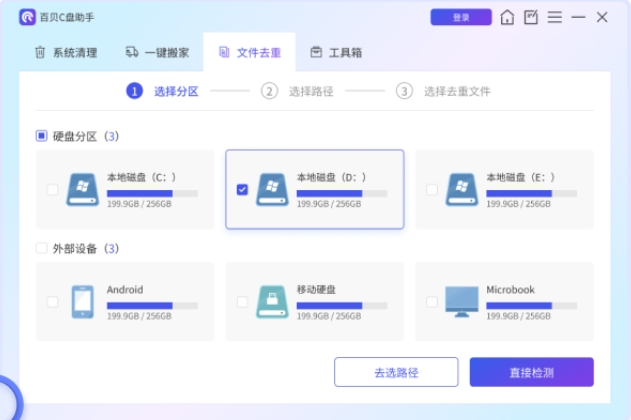This screenshot has width=631, height=420.
Task: Select the 文件去重 tab
Action: tap(250, 52)
